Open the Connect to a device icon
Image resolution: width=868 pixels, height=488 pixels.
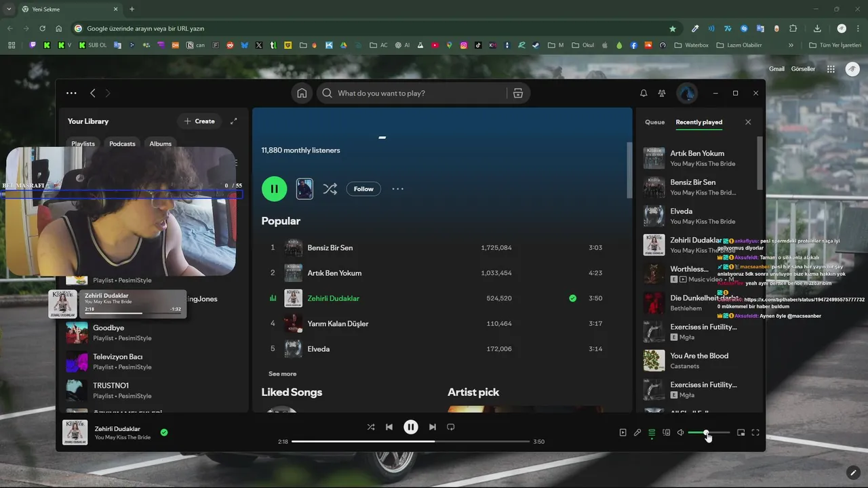[x=666, y=432]
